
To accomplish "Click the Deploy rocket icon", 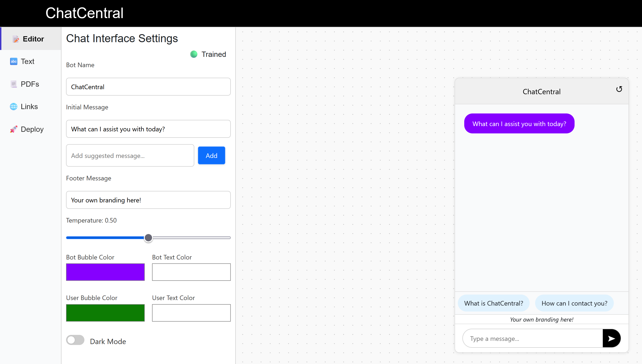I will (x=14, y=129).
